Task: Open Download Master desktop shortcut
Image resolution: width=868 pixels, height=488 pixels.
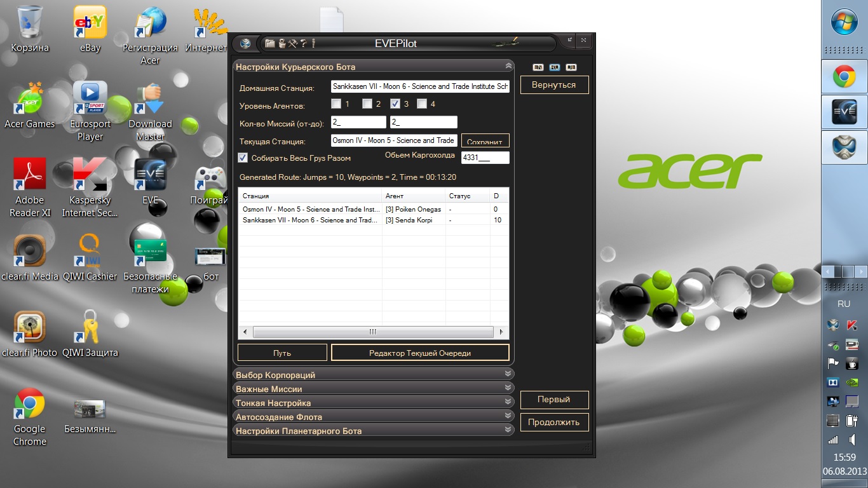Action: (150, 111)
